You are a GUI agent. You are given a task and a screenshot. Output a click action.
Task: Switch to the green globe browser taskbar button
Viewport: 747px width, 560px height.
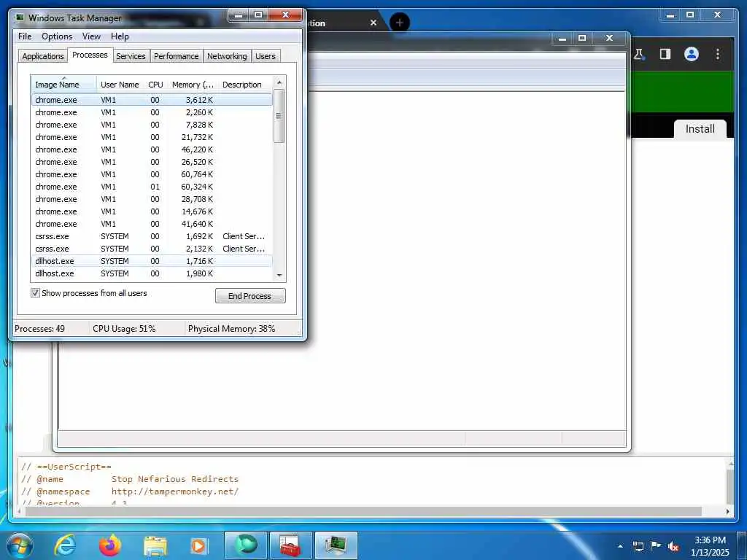click(x=245, y=545)
